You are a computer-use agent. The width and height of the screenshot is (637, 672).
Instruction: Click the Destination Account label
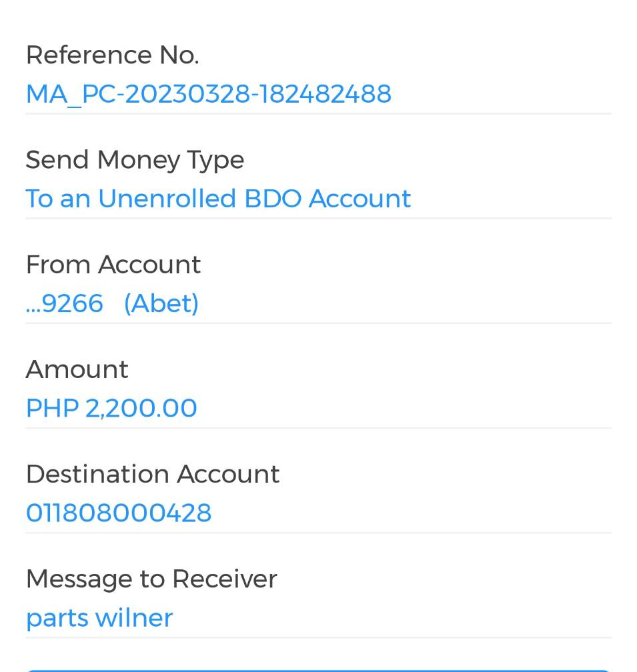[152, 474]
